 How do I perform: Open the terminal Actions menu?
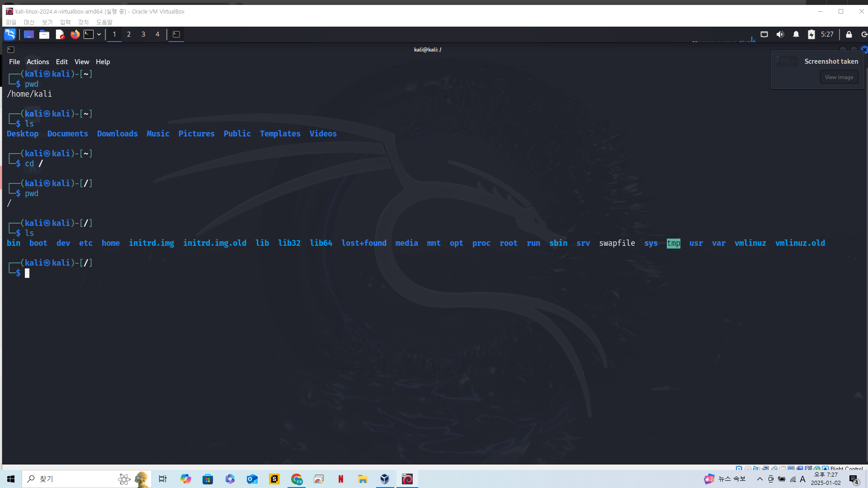point(38,62)
